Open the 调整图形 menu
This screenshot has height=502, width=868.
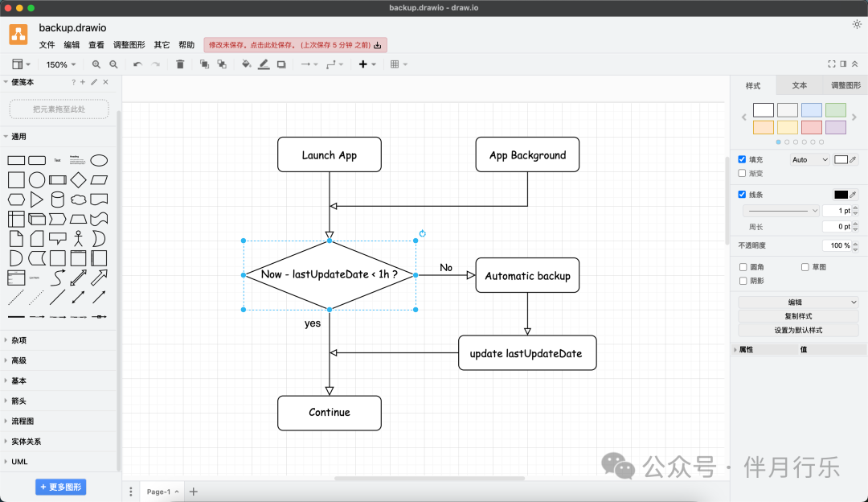[x=129, y=45]
